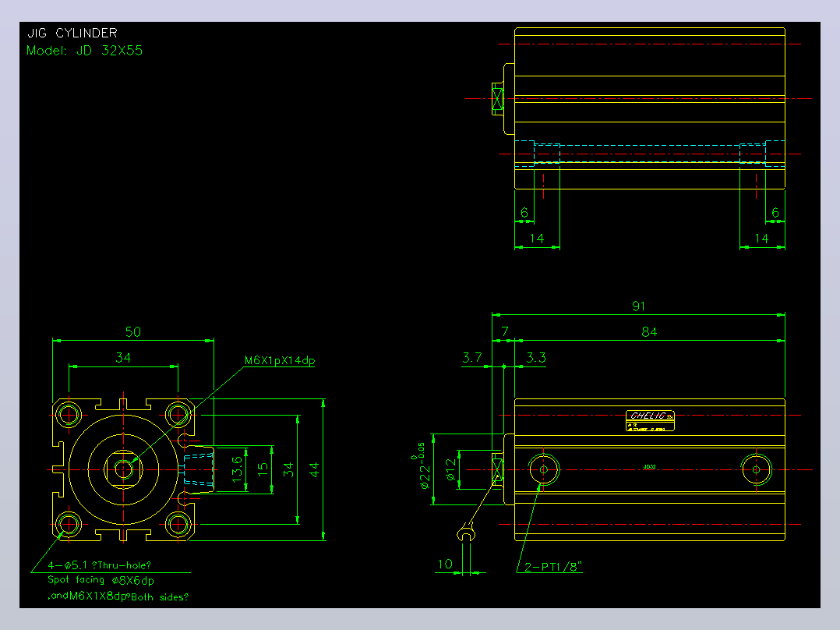The image size is (840, 630).
Task: Click the "7" dimension next to 84
Action: [x=505, y=332]
